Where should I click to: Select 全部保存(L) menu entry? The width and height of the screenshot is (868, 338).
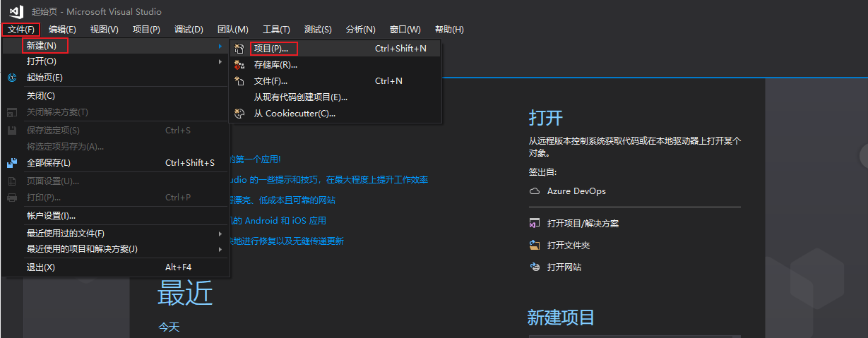tap(116, 163)
